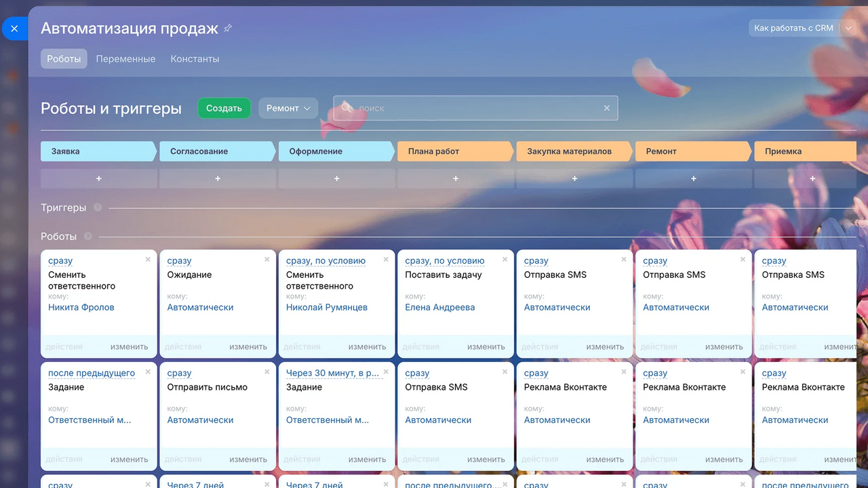Image resolution: width=868 pixels, height=488 pixels.
Task: Open the Как работать с CRM help button
Action: tap(793, 28)
